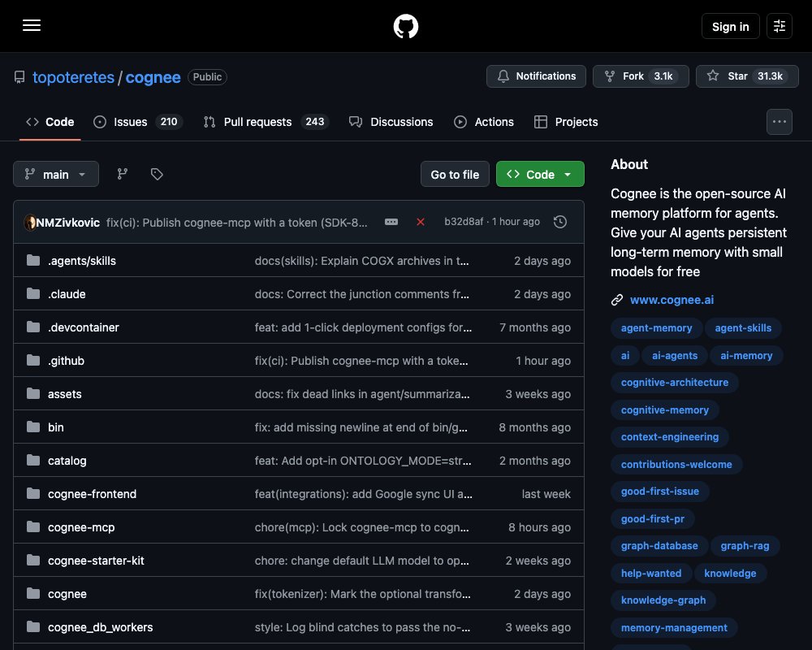Open the catalog folder
Screen dimensions: 812x650
(67, 461)
